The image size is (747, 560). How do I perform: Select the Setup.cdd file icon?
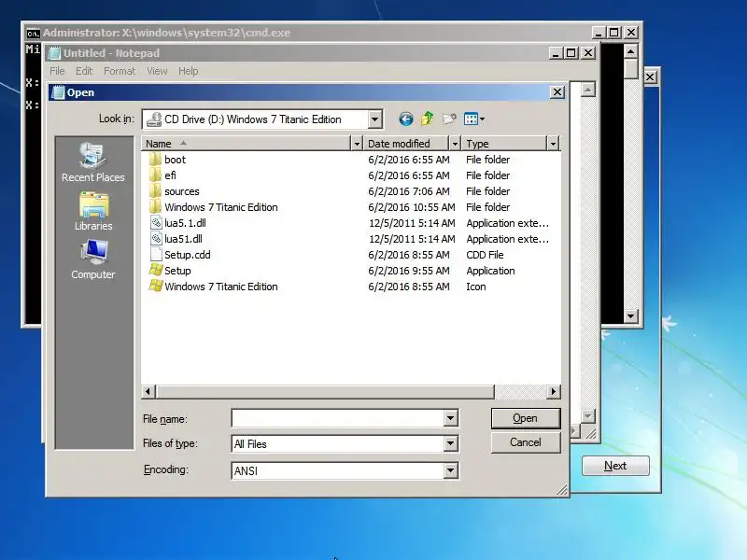click(156, 254)
